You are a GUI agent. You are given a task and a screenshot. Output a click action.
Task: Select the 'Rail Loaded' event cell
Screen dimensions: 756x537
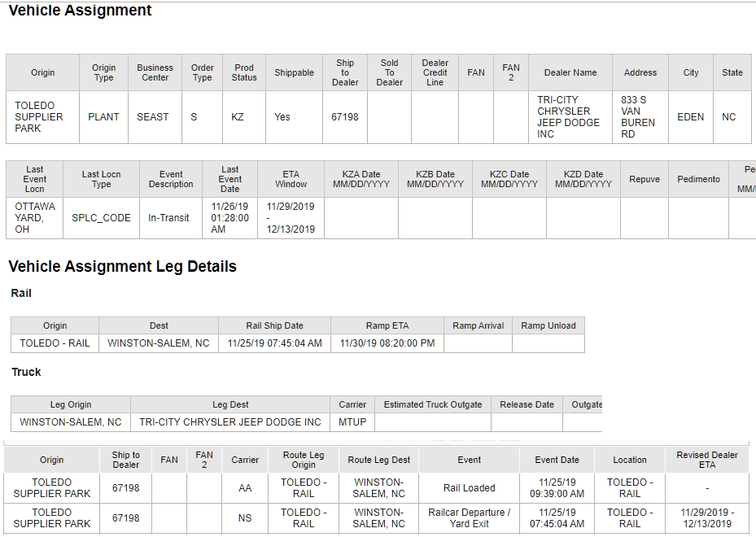click(x=469, y=488)
